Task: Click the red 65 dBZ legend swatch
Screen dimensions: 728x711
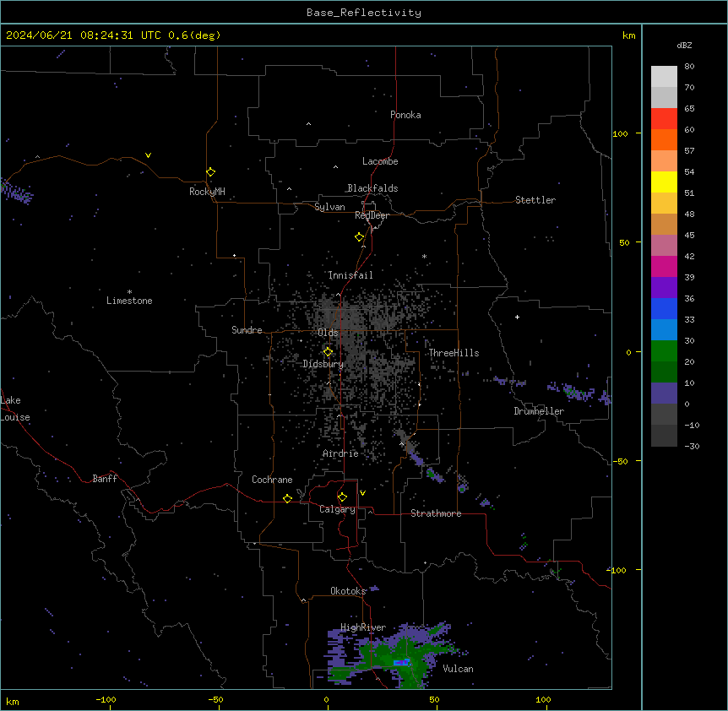Action: 664,118
